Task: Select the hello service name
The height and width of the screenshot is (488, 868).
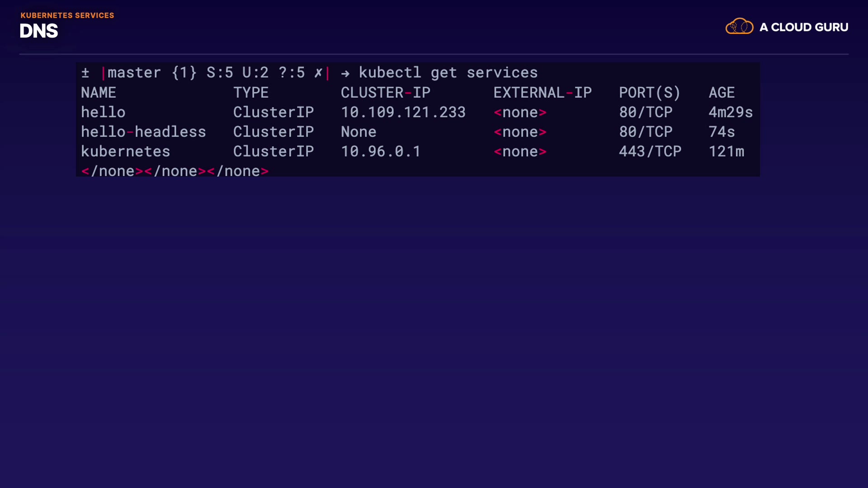Action: coord(103,112)
